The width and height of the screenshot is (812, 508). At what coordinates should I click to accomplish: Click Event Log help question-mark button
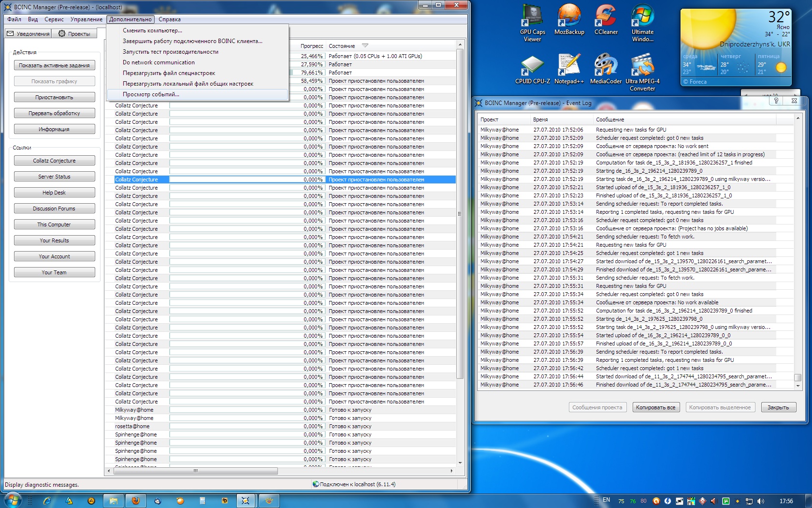(x=776, y=101)
